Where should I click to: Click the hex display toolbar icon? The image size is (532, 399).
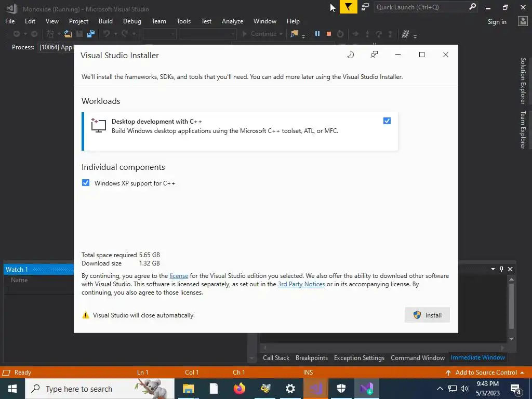[405, 34]
